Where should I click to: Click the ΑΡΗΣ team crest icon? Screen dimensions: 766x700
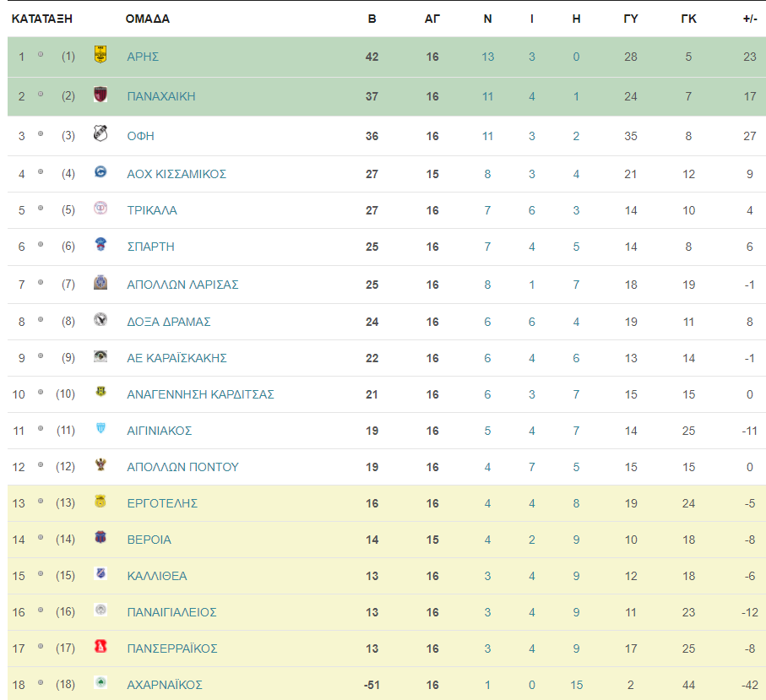point(101,54)
